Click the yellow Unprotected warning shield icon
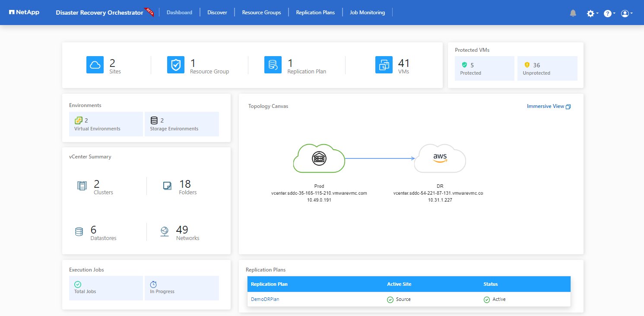This screenshot has width=644, height=316. [527, 65]
